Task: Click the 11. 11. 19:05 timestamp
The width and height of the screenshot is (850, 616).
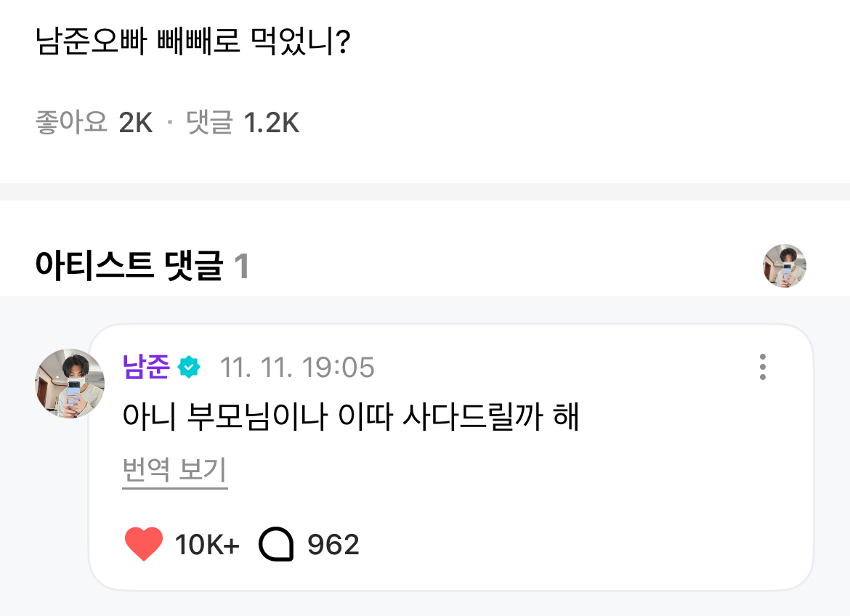Action: click(x=297, y=368)
